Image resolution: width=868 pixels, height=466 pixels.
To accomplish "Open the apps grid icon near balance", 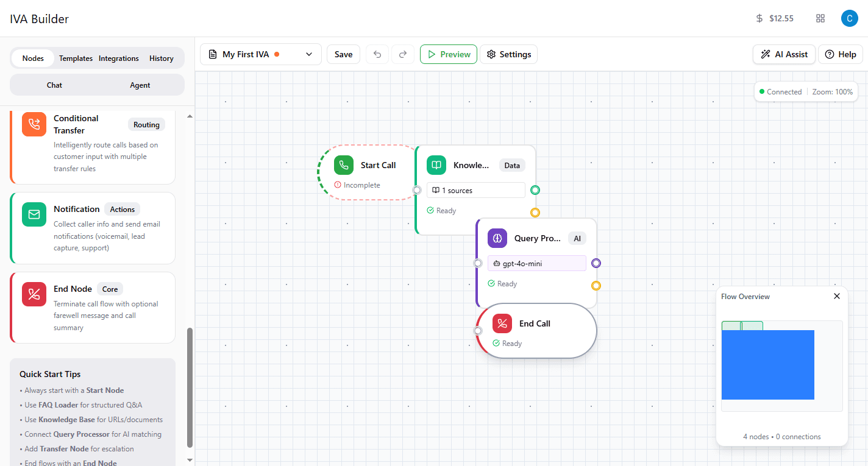I will (x=820, y=18).
